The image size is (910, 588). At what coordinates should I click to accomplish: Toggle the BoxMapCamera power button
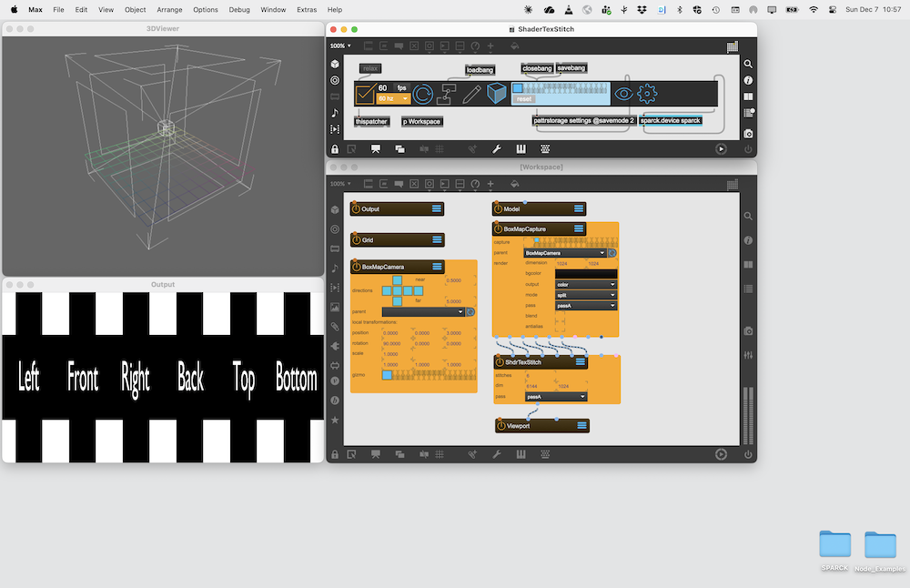pyautogui.click(x=356, y=267)
